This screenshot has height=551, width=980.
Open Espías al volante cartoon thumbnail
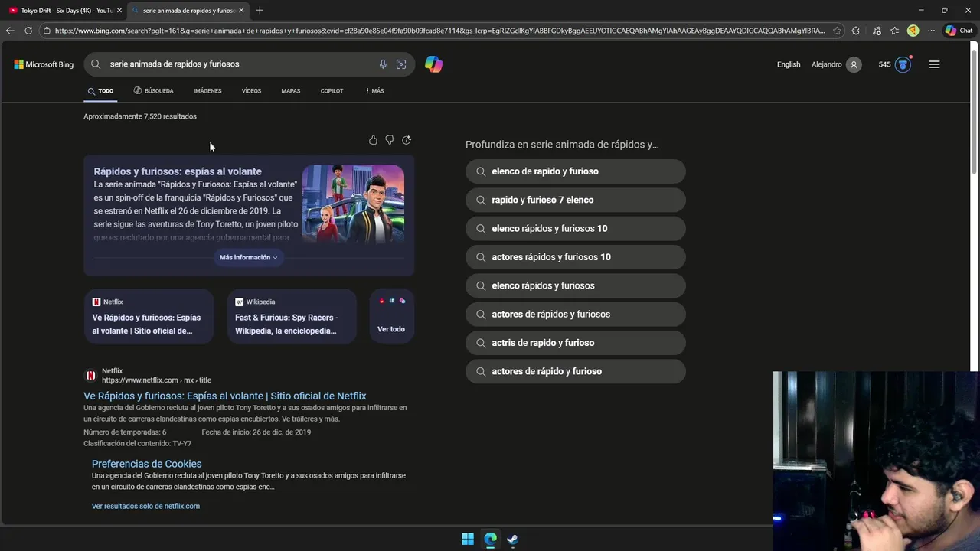point(353,204)
